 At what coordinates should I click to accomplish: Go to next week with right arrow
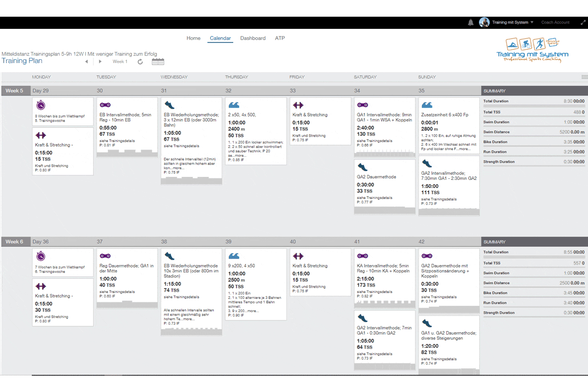click(100, 62)
